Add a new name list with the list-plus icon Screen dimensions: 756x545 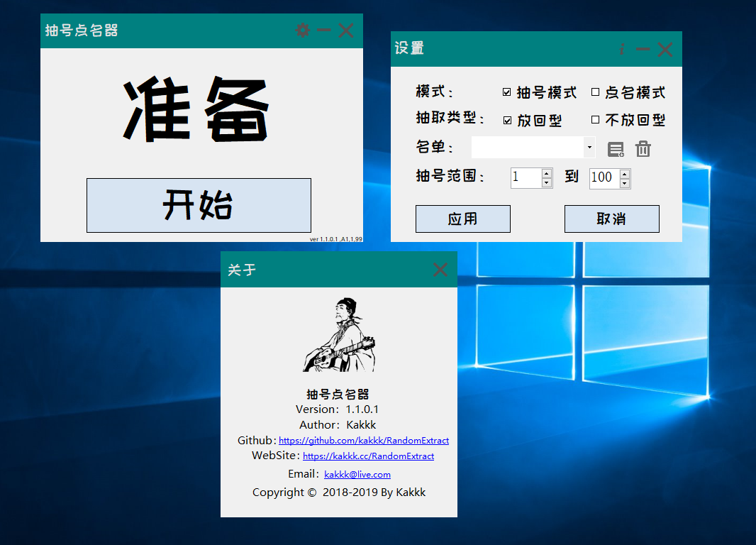coord(616,149)
